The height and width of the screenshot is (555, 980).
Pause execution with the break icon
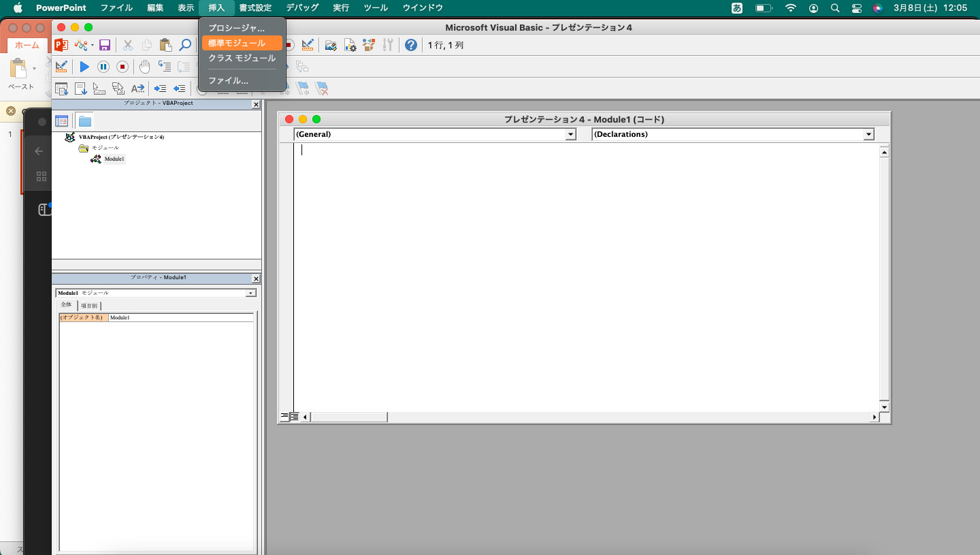click(x=103, y=67)
